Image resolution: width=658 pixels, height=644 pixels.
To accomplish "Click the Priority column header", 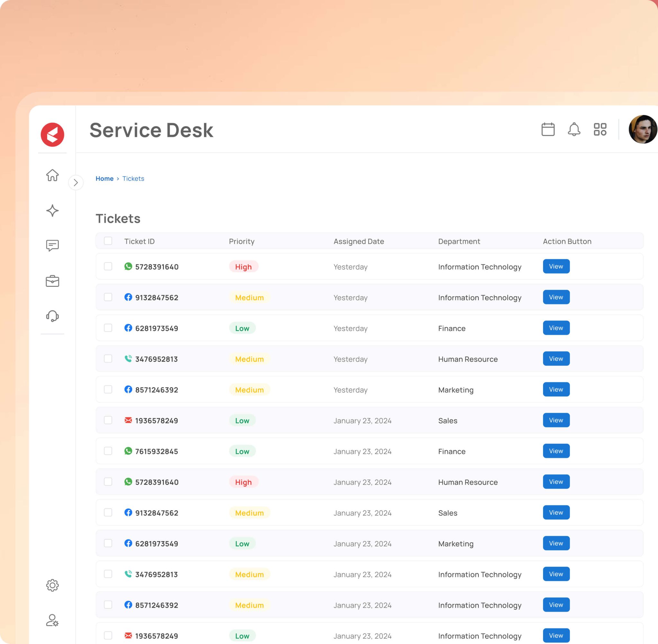I will click(242, 241).
